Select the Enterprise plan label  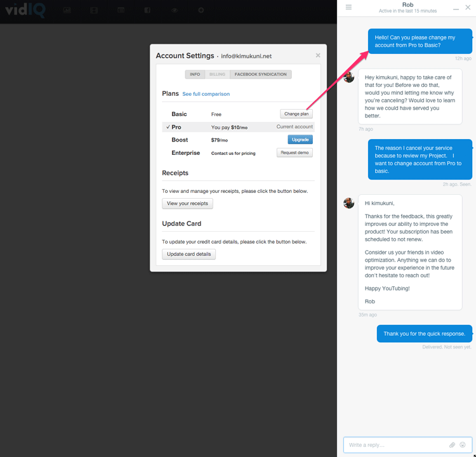pyautogui.click(x=186, y=153)
